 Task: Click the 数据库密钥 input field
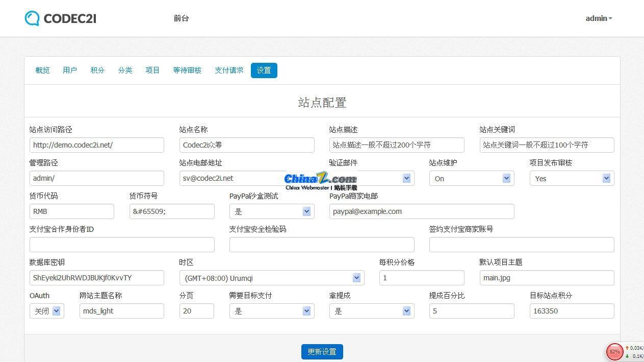click(x=97, y=278)
